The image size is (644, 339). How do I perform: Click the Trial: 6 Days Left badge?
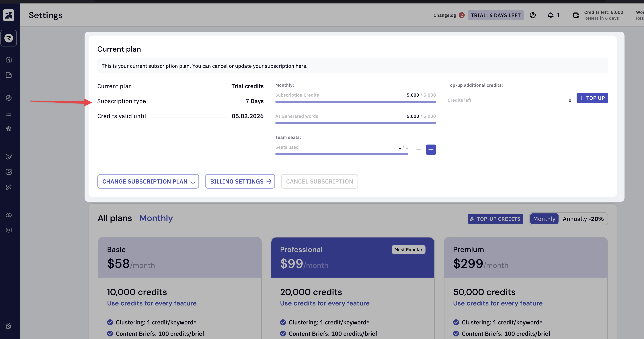[x=495, y=15]
